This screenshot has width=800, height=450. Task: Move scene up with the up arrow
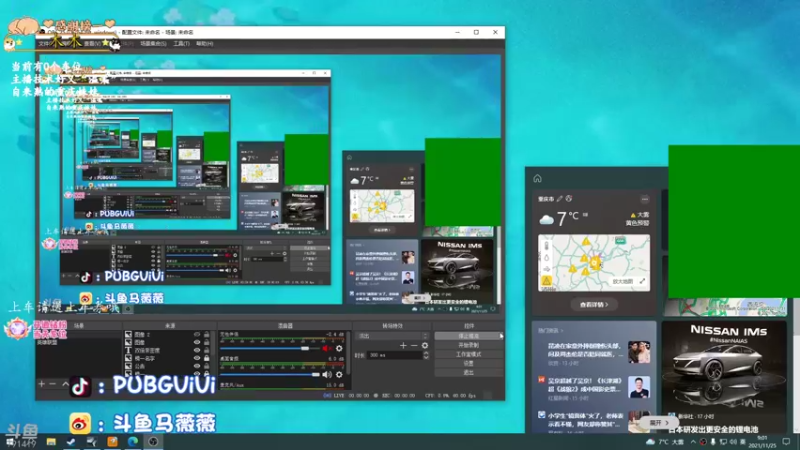click(65, 384)
